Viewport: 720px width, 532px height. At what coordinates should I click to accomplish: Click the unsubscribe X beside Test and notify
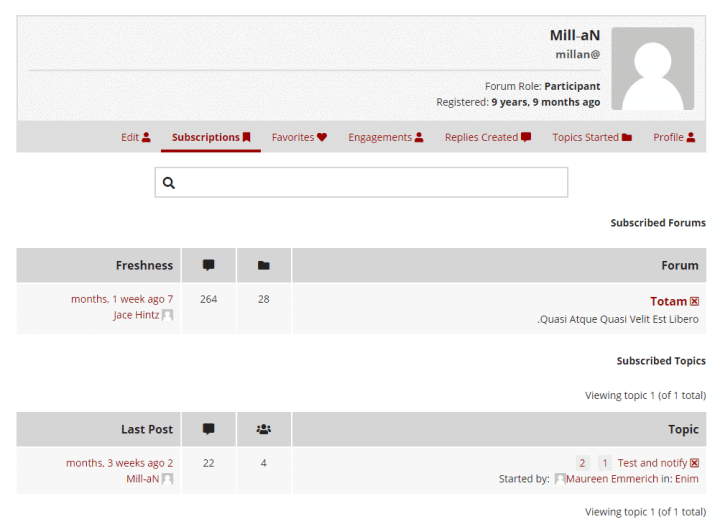tap(694, 463)
